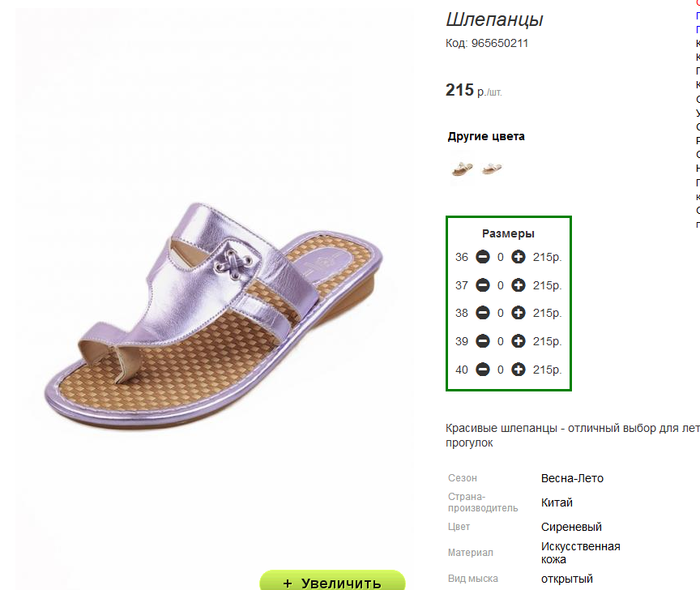Click the Размеры sizes heading
Image resolution: width=700 pixels, height=590 pixels.
[x=508, y=233]
